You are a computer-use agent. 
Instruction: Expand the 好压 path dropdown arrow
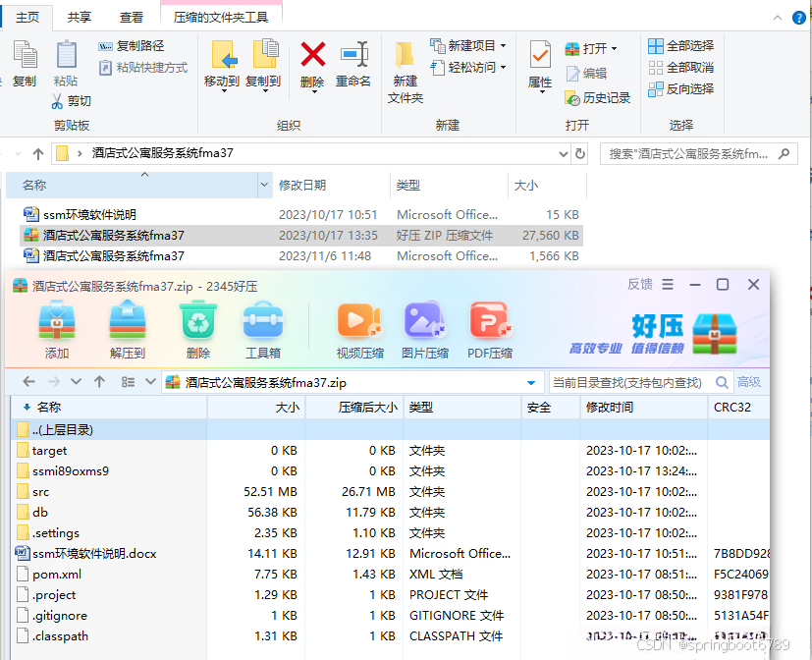(531, 383)
